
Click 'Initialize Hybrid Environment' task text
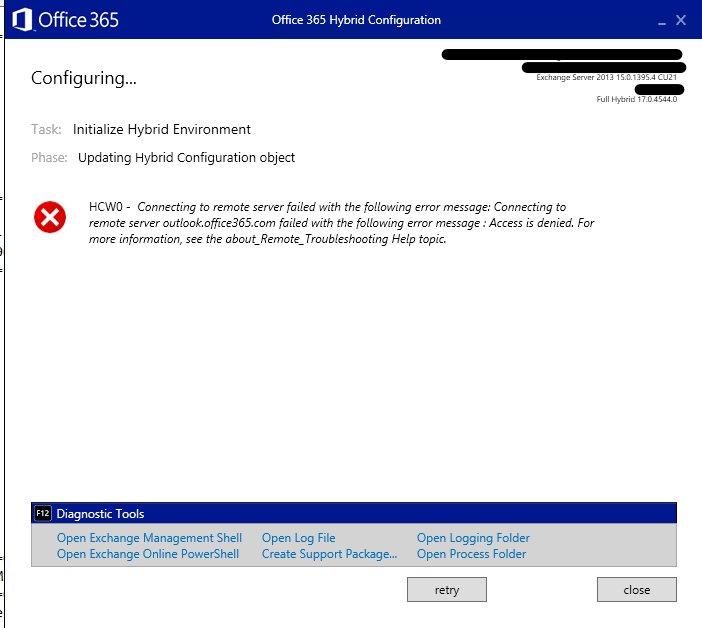162,129
